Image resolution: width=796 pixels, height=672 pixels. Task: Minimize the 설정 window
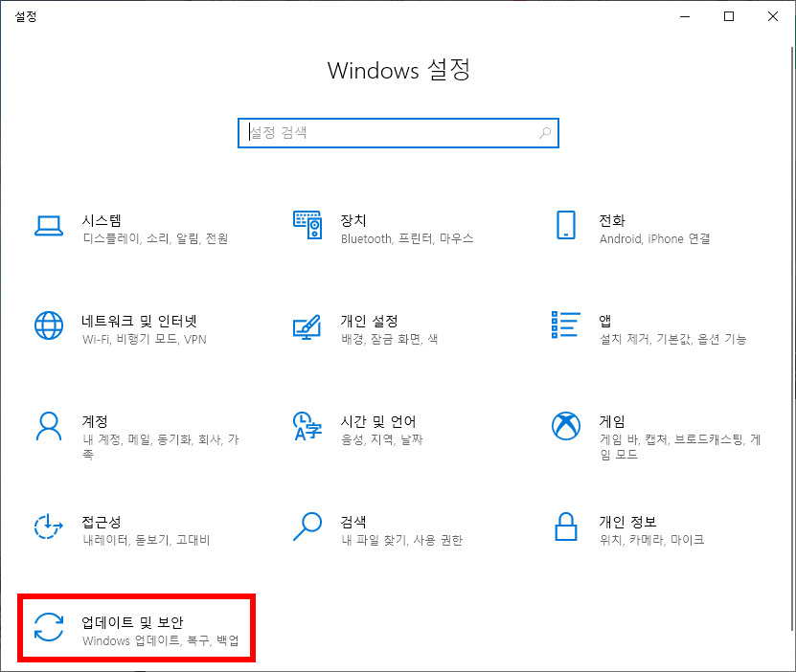[685, 16]
